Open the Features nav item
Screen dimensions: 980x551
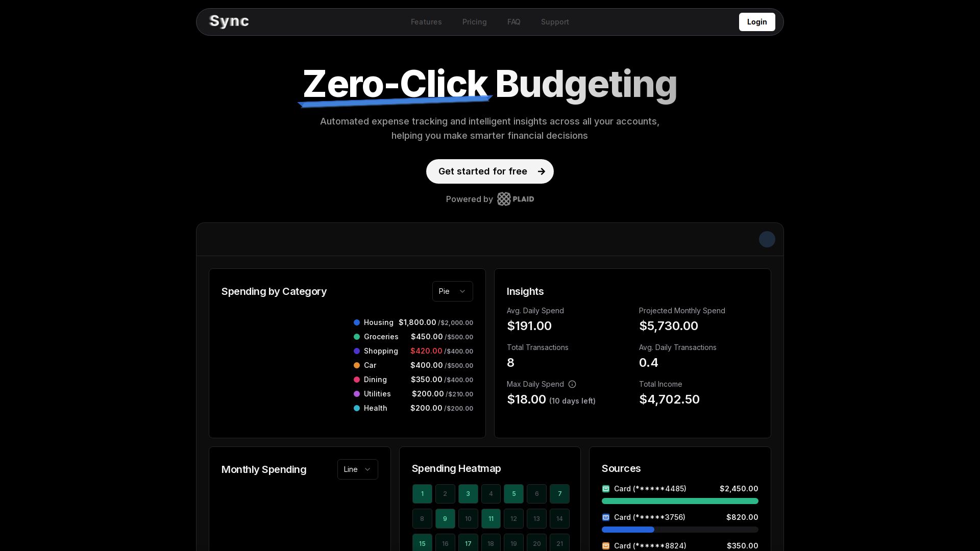pyautogui.click(x=426, y=22)
